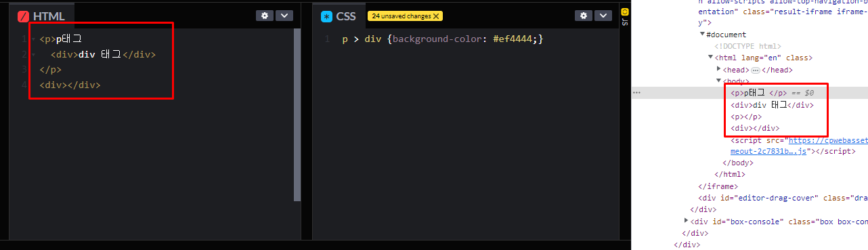Click CSS line 1 code text

(443, 39)
